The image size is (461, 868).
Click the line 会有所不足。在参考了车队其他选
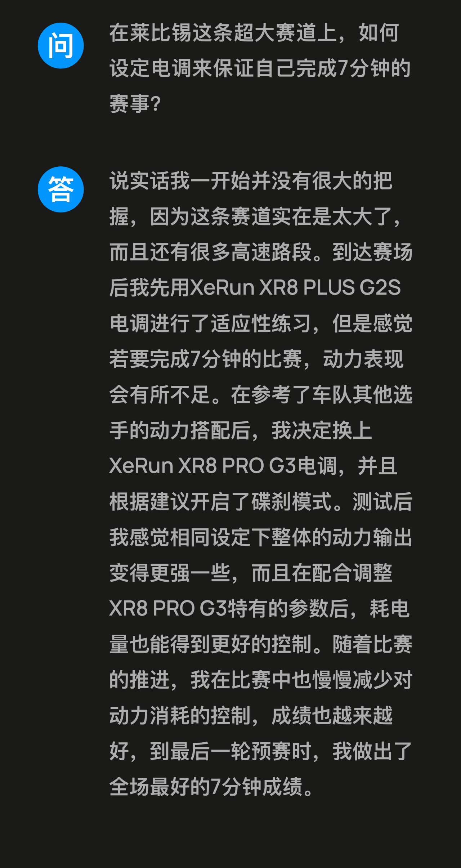(x=261, y=394)
